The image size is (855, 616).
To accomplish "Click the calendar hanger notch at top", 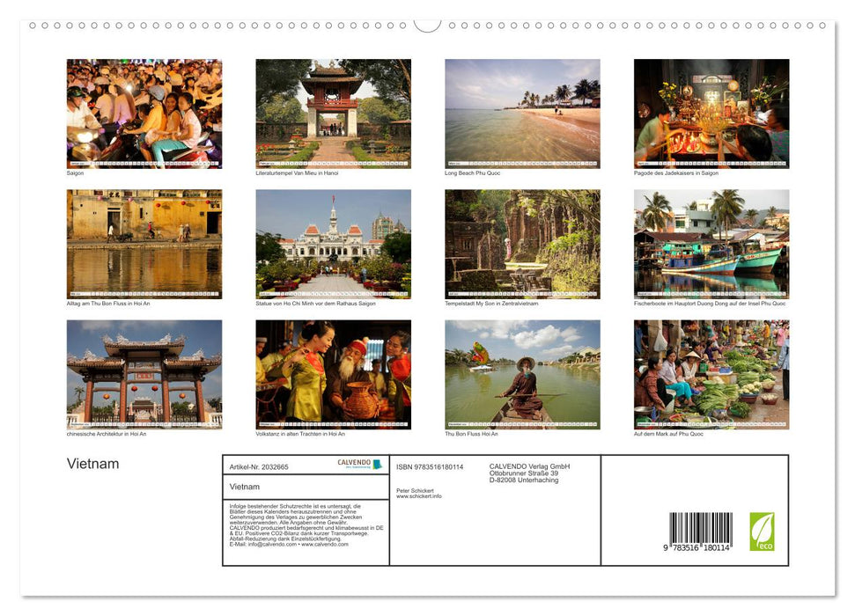I will [427, 25].
